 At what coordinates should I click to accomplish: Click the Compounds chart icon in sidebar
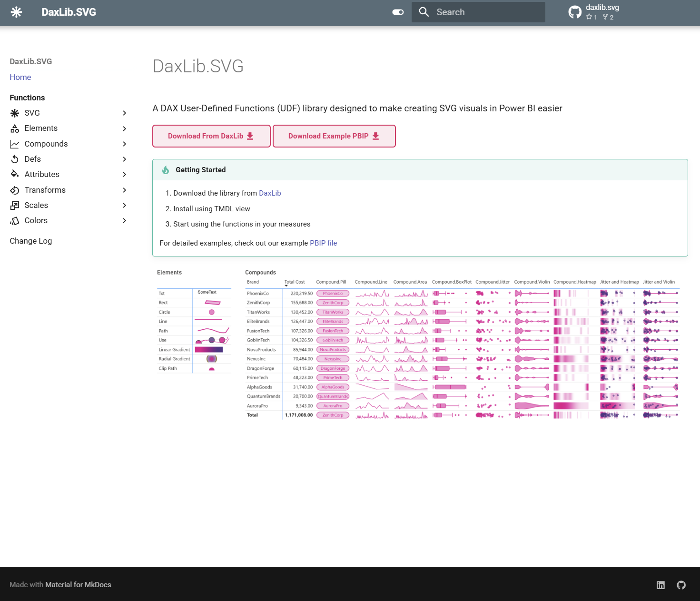tap(15, 144)
